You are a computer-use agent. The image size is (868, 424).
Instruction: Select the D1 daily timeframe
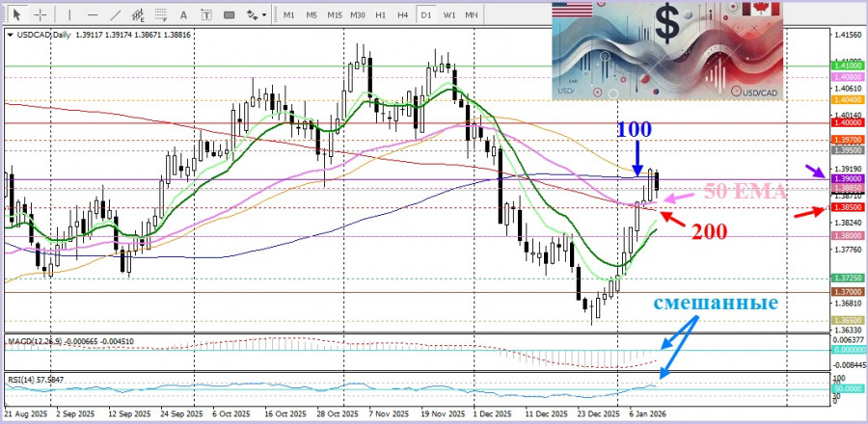pos(425,15)
